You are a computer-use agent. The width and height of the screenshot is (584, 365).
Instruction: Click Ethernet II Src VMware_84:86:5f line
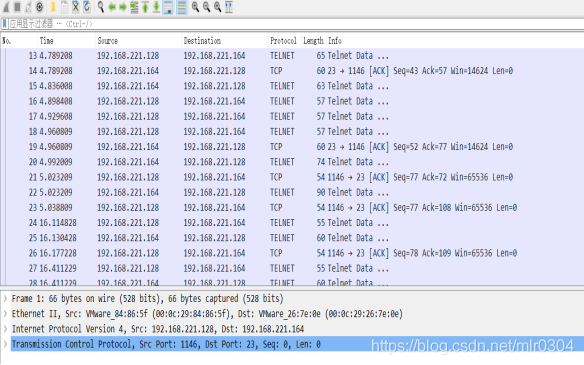coord(207,314)
